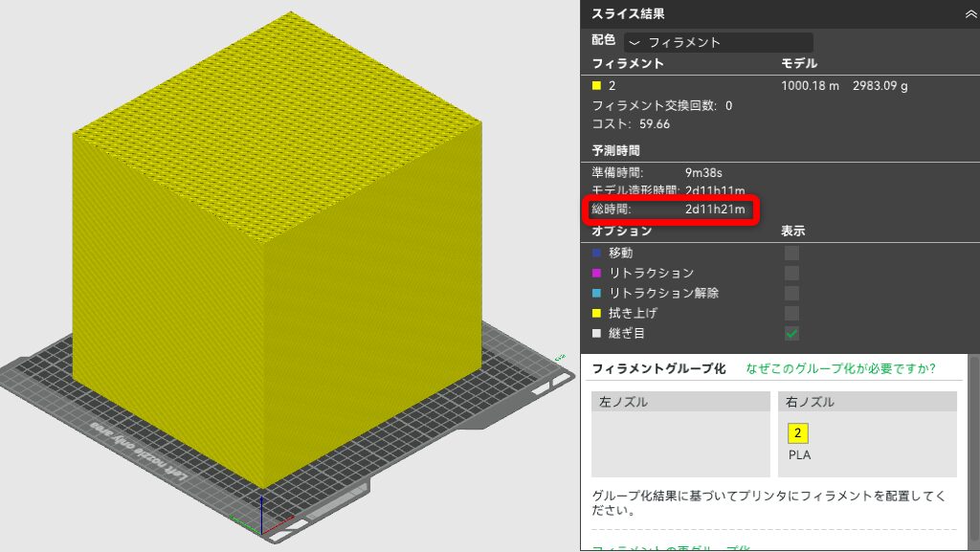Collapse the スライス結果 panel with the chevron

970,13
